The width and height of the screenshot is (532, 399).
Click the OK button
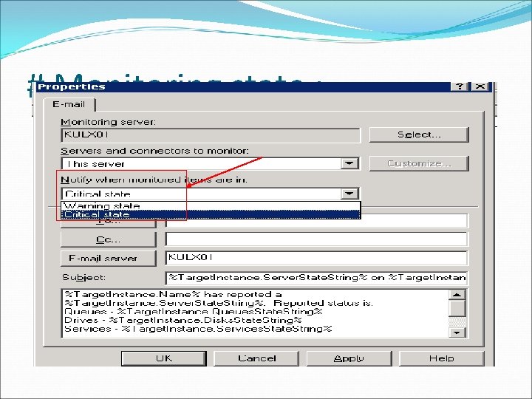pos(164,358)
